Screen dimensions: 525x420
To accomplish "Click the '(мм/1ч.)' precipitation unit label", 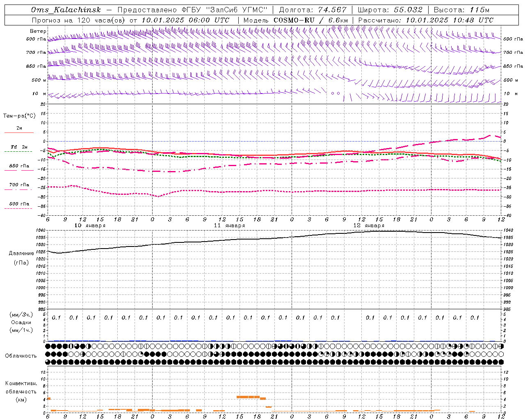I will tap(21, 330).
